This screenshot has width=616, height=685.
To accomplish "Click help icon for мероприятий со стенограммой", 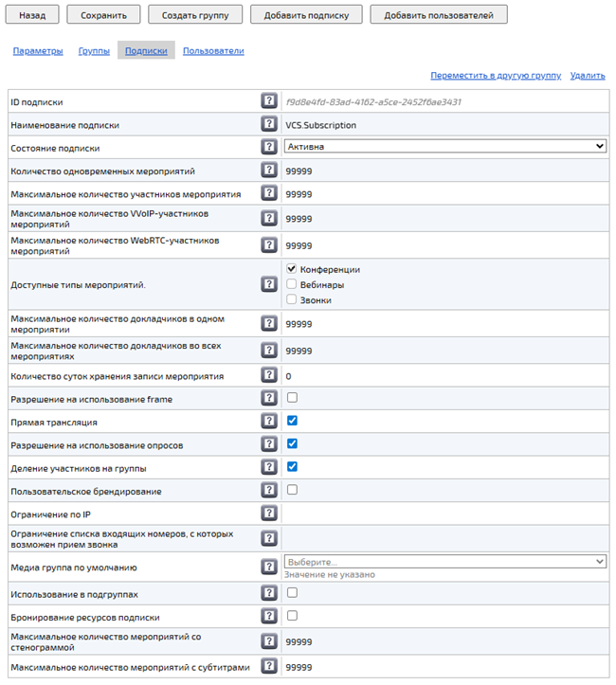I will pyautogui.click(x=269, y=641).
